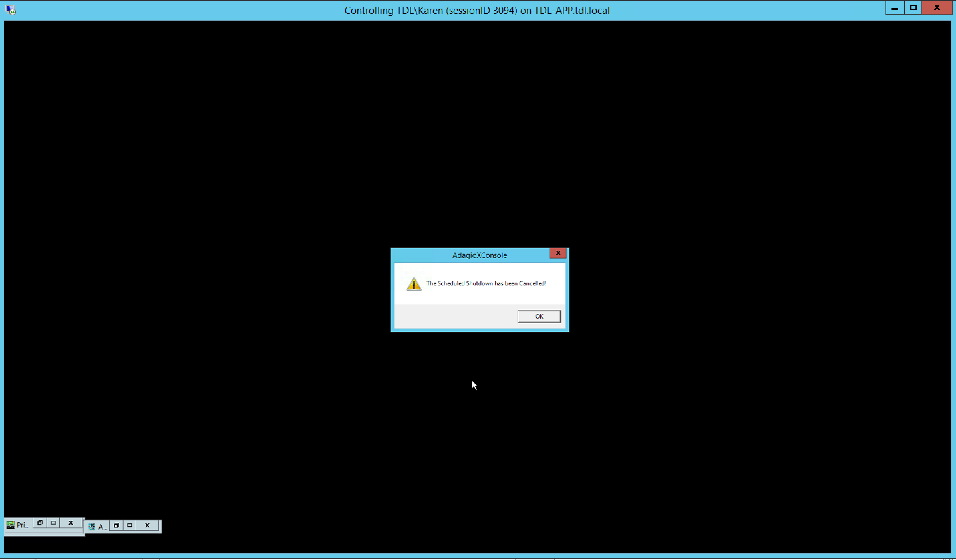Image resolution: width=956 pixels, height=560 pixels.
Task: Click the Controlling TDL\Karen title bar
Action: [x=476, y=10]
